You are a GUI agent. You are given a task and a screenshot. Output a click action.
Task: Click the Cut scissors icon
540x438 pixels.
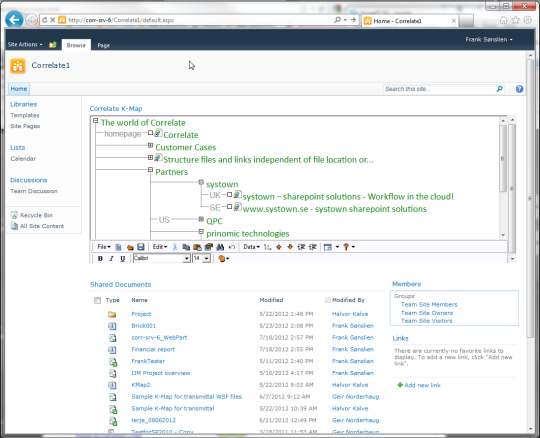pos(175,247)
